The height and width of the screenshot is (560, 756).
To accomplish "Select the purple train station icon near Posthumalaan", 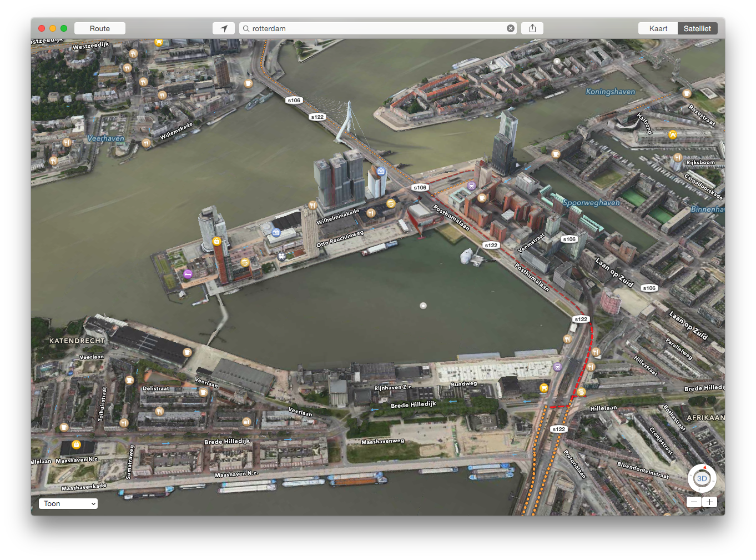I will (x=471, y=186).
